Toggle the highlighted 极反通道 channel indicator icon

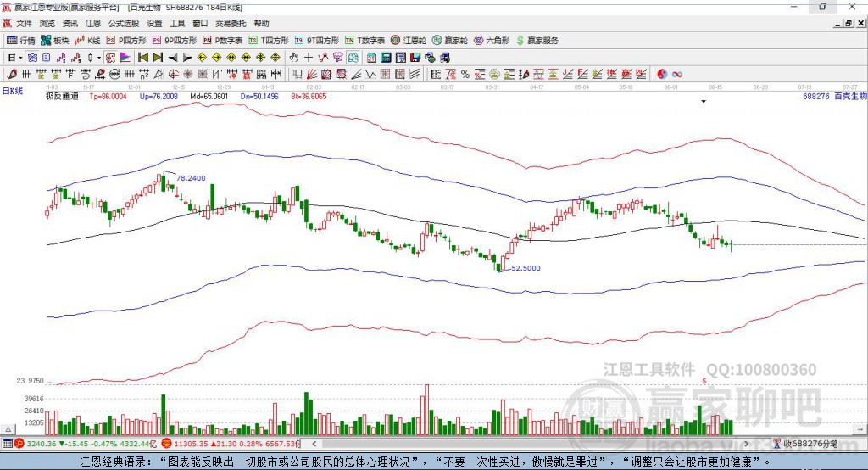tap(110, 58)
